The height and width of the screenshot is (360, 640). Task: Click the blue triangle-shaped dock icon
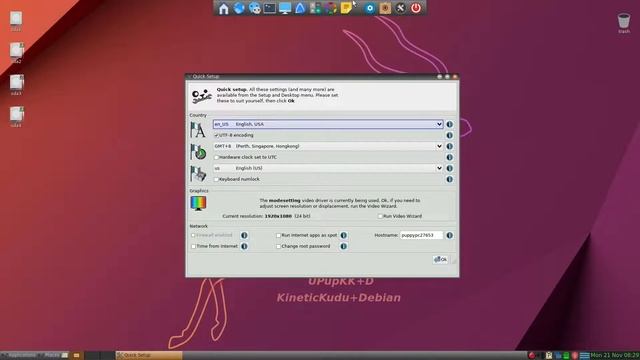pyautogui.click(x=300, y=8)
